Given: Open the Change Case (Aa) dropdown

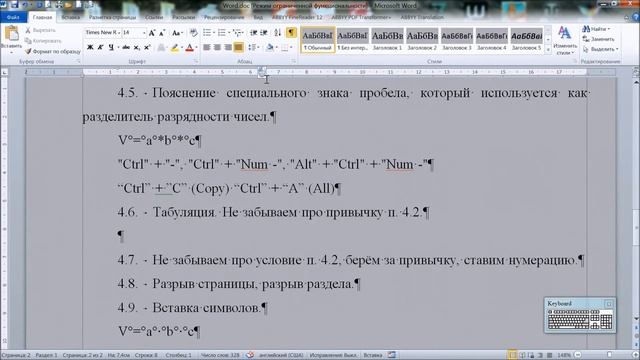Looking at the screenshot, I should point(177,33).
